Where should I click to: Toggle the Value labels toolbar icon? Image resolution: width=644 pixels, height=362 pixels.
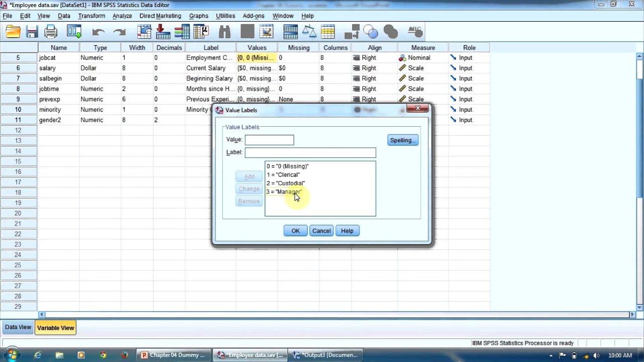352,33
